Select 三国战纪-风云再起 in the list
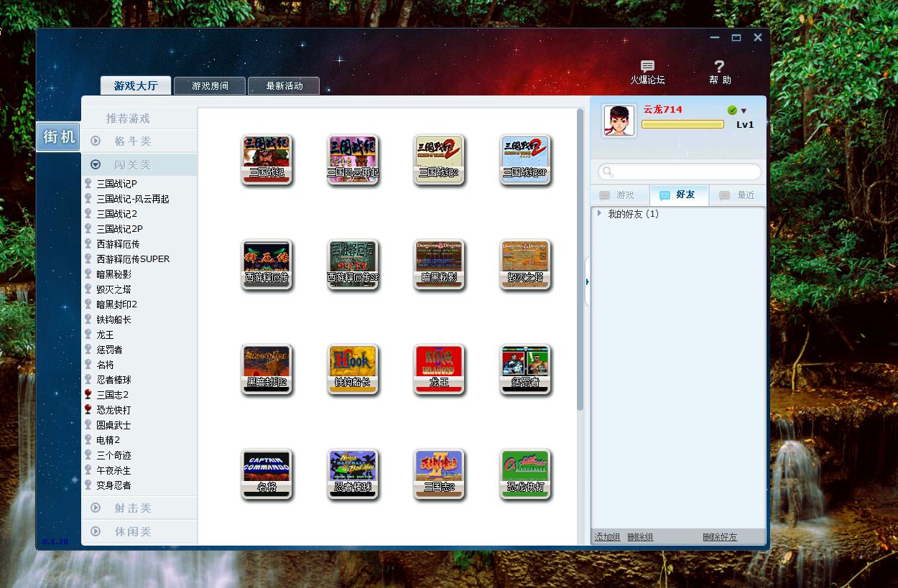The width and height of the screenshot is (898, 588). [x=133, y=199]
